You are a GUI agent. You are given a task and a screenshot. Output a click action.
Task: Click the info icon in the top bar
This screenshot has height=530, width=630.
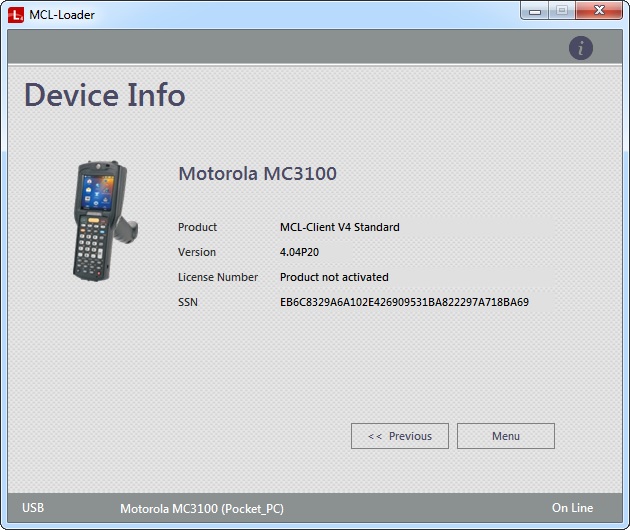(581, 47)
